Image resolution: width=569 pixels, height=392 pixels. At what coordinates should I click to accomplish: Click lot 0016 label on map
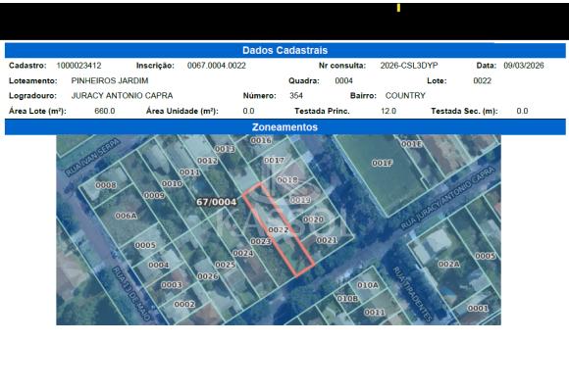[261, 140]
